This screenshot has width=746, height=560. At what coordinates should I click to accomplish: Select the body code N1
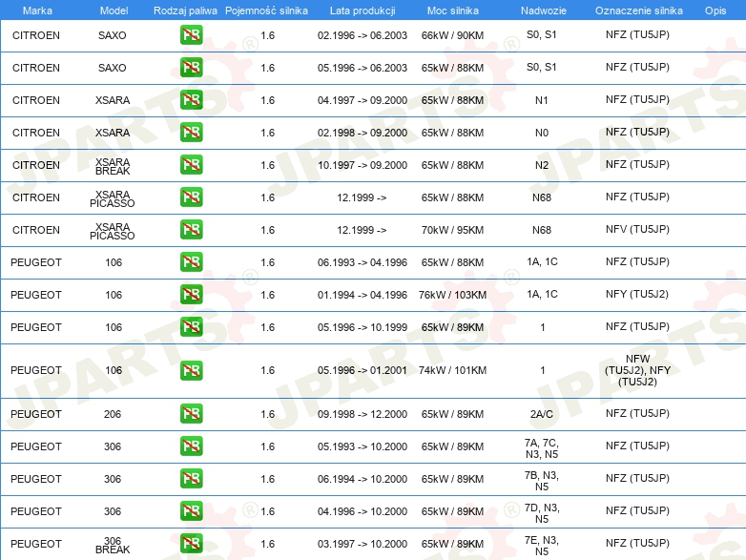(542, 100)
